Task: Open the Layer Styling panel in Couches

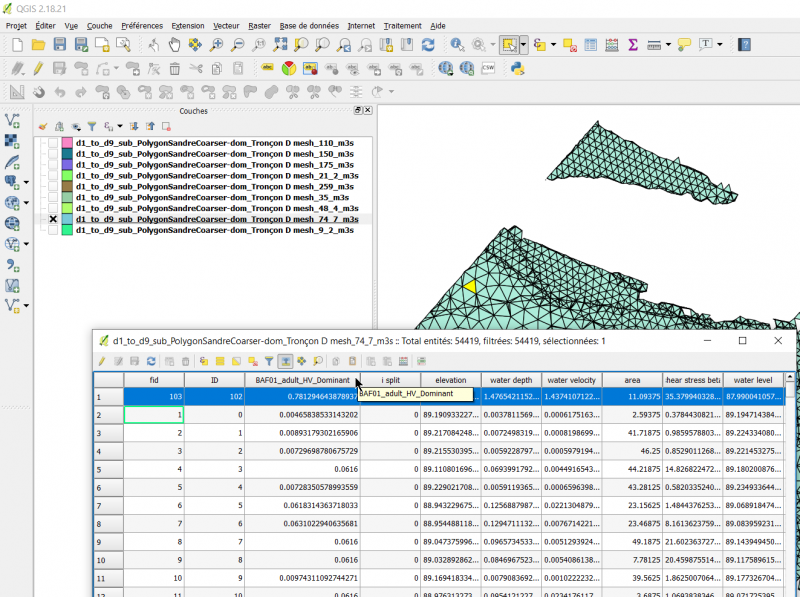Action: pyautogui.click(x=42, y=125)
